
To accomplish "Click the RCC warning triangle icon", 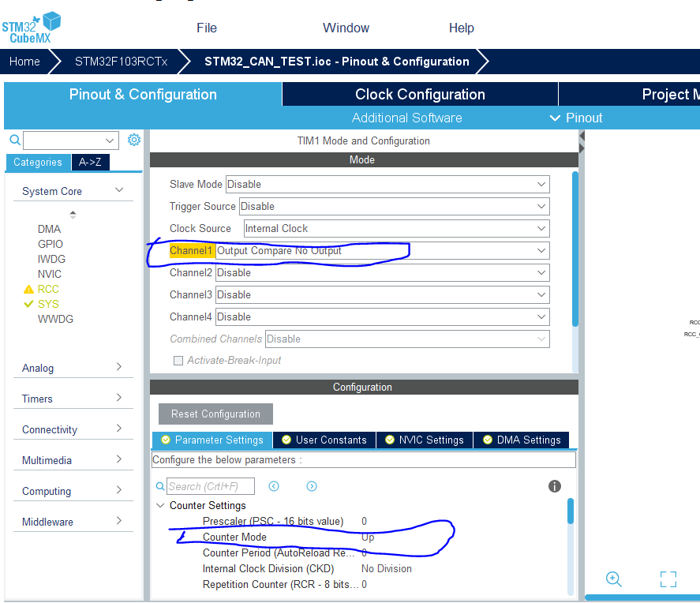I will [x=28, y=289].
